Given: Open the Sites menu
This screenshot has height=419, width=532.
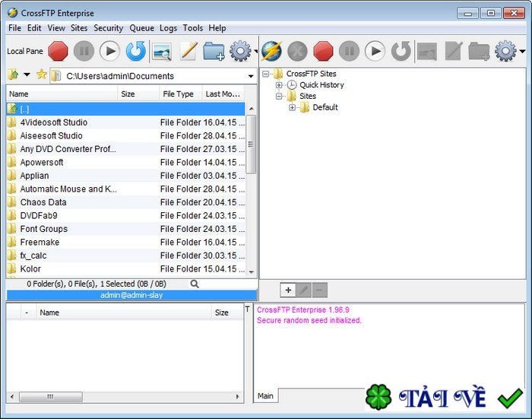Looking at the screenshot, I should point(79,28).
